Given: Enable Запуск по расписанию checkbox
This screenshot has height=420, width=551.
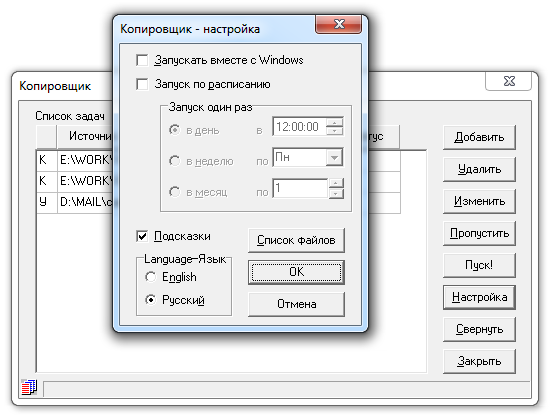Looking at the screenshot, I should pos(142,84).
